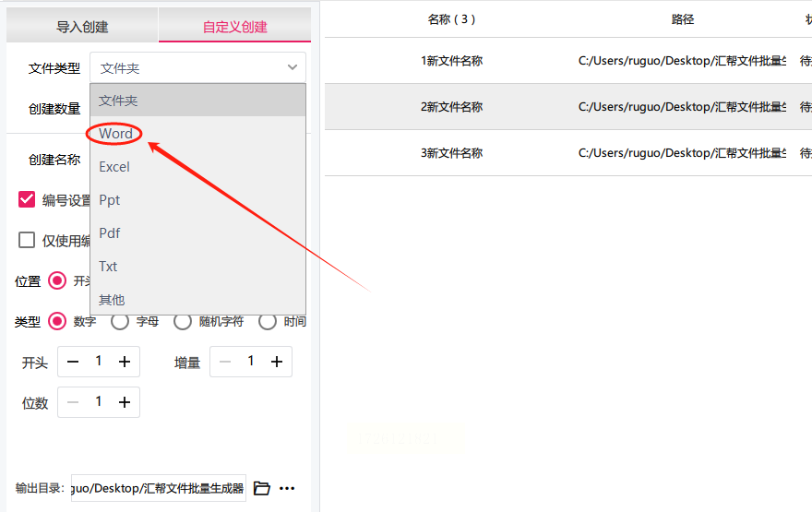Select the 1新文件名称 row
812x512 pixels.
click(x=568, y=61)
